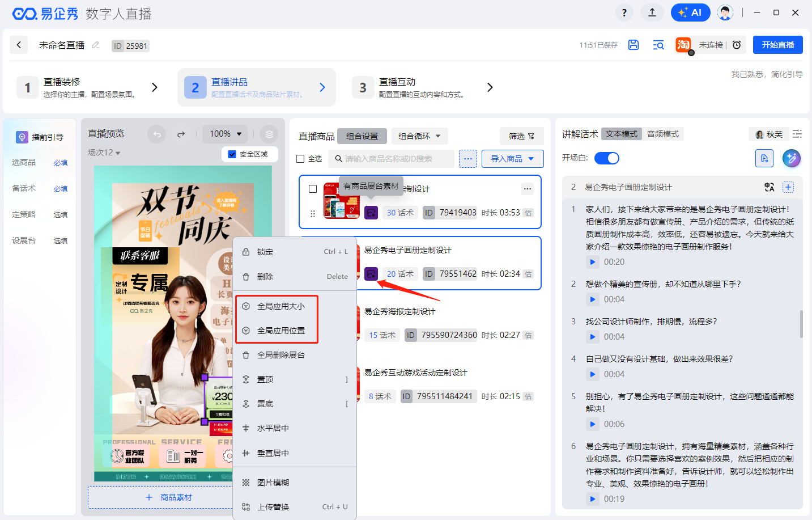Click the filter funnel 筛选 button
812x520 pixels.
point(521,136)
